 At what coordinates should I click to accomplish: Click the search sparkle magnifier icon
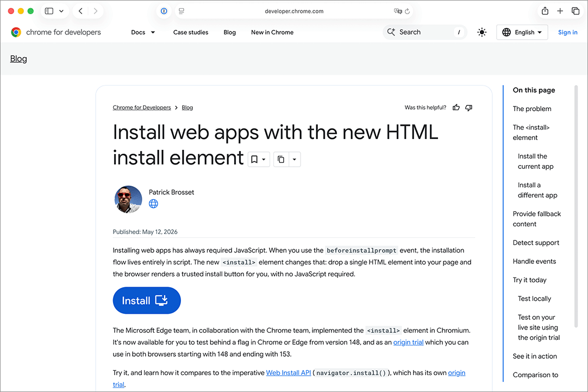tap(391, 32)
